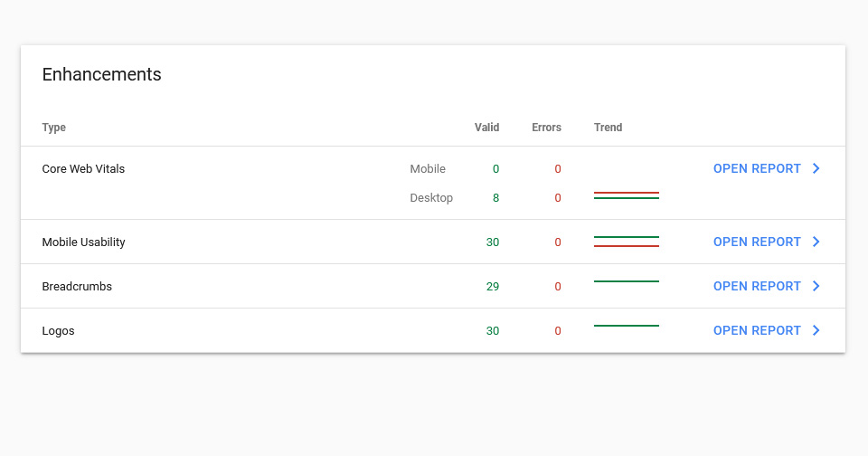Click the Type column header
The height and width of the screenshot is (456, 868).
point(53,128)
